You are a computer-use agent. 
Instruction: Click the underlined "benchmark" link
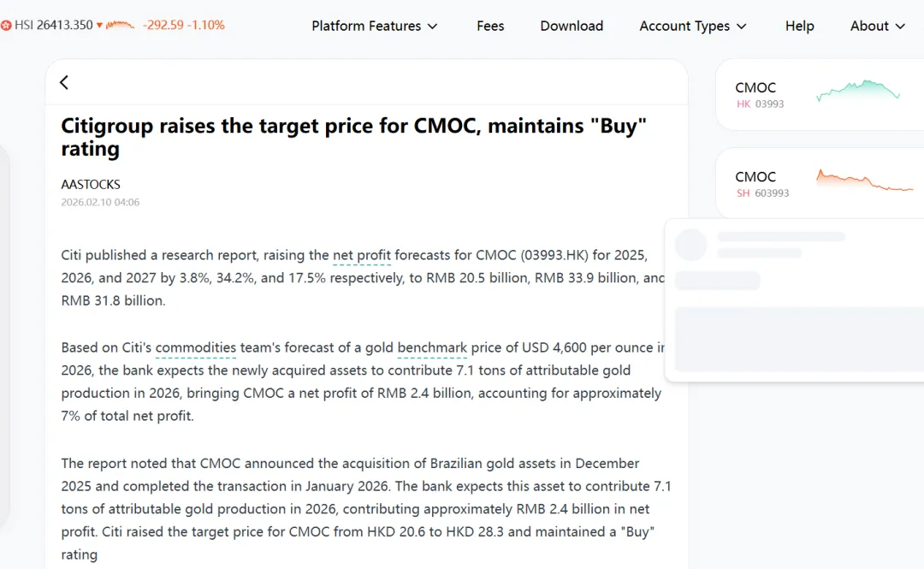point(432,347)
